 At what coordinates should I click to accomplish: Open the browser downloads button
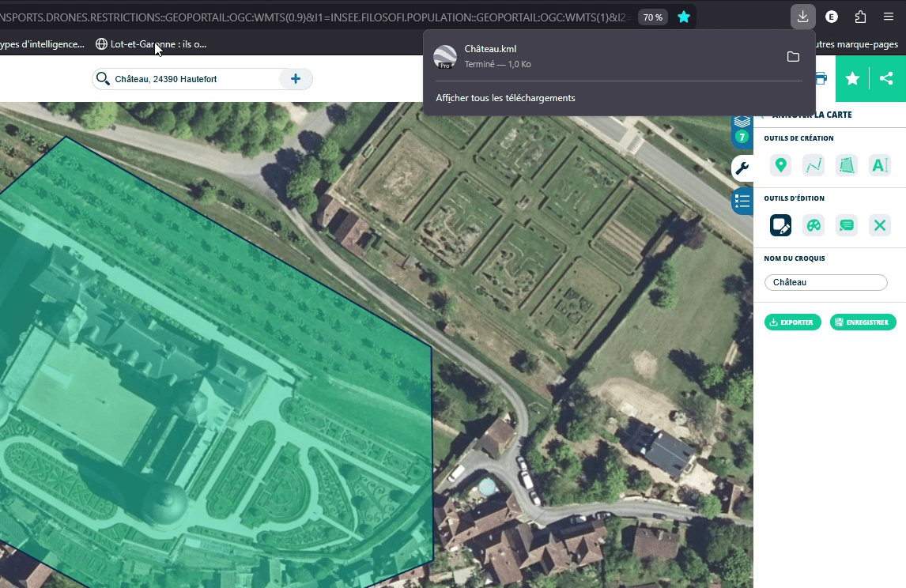pos(802,17)
